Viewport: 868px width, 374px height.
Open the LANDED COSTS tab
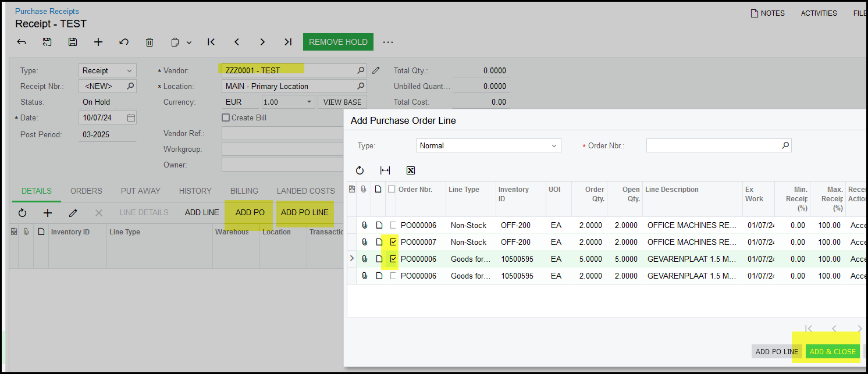305,191
